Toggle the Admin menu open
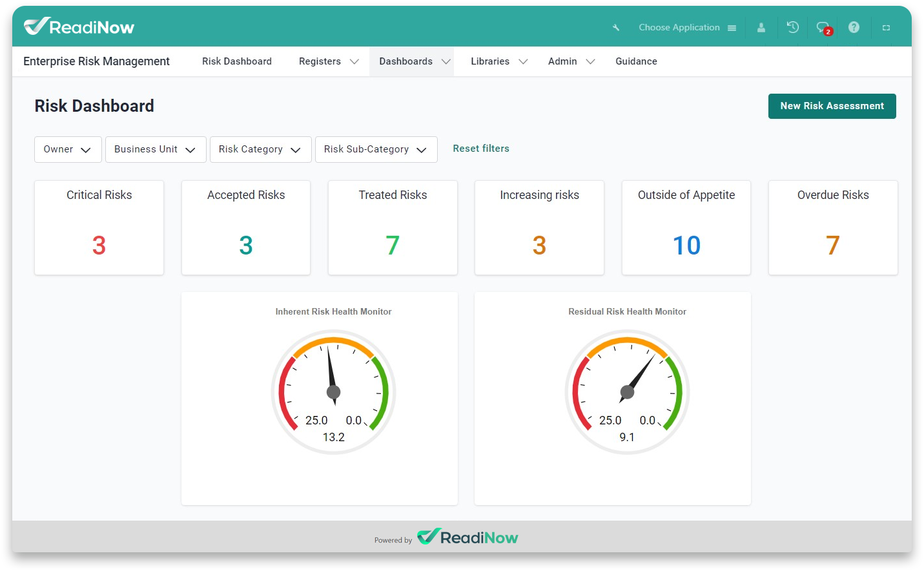This screenshot has height=571, width=924. (x=571, y=61)
